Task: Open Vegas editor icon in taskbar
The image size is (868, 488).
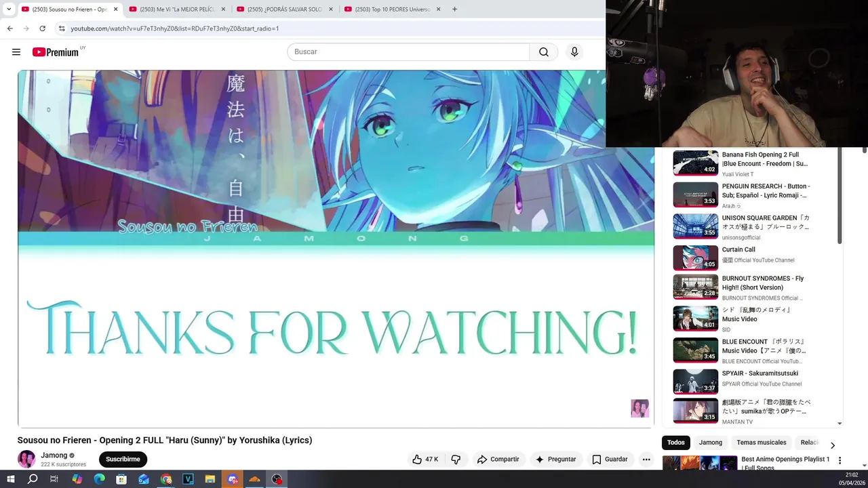Action: point(188,479)
